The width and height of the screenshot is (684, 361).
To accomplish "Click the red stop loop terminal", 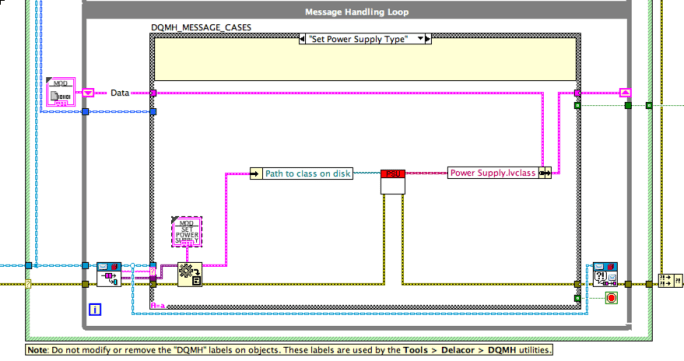I will coord(611,298).
